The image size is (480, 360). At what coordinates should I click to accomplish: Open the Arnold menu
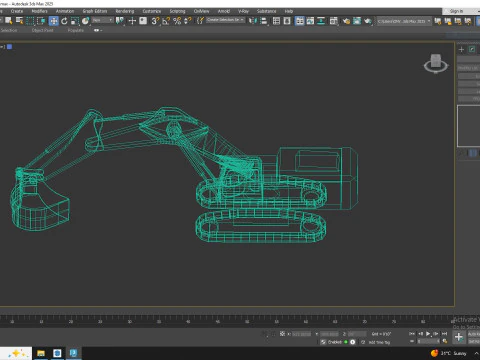click(x=224, y=11)
